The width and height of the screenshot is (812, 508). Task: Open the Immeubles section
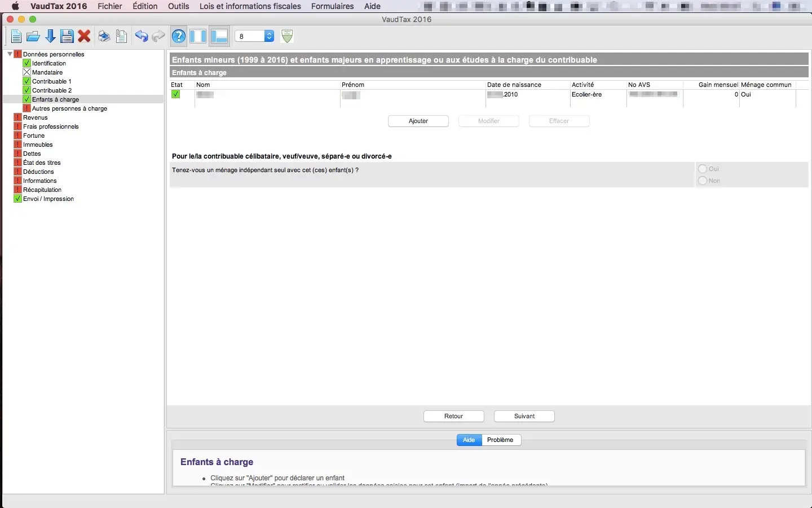(x=38, y=144)
